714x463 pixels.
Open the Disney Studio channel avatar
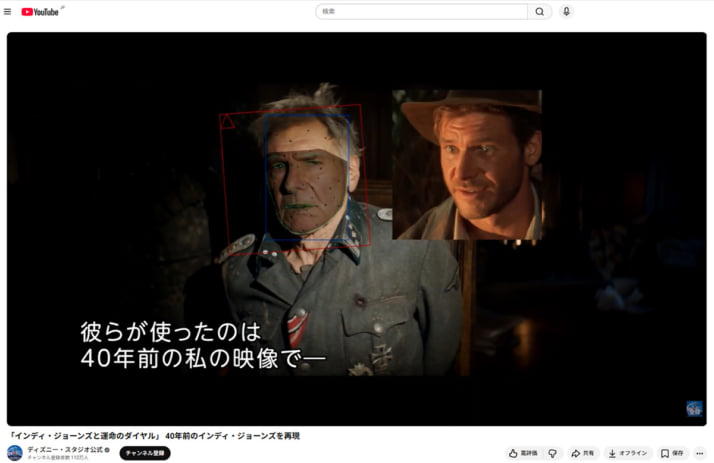pyautogui.click(x=15, y=453)
